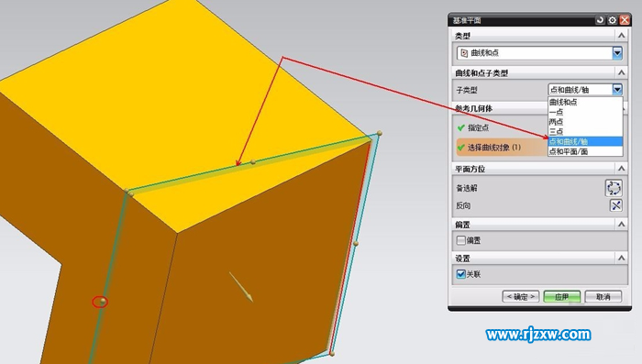Toggle the 子类型 dropdown arrow
The image size is (642, 364).
tap(617, 89)
